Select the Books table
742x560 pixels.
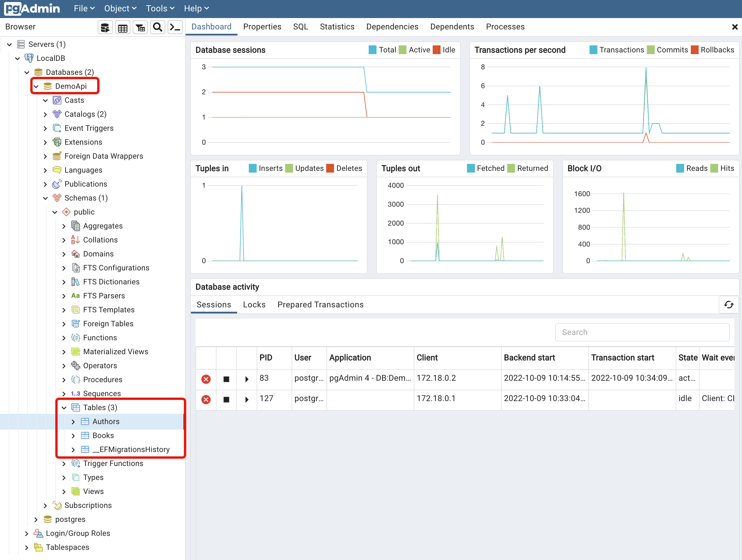point(103,435)
